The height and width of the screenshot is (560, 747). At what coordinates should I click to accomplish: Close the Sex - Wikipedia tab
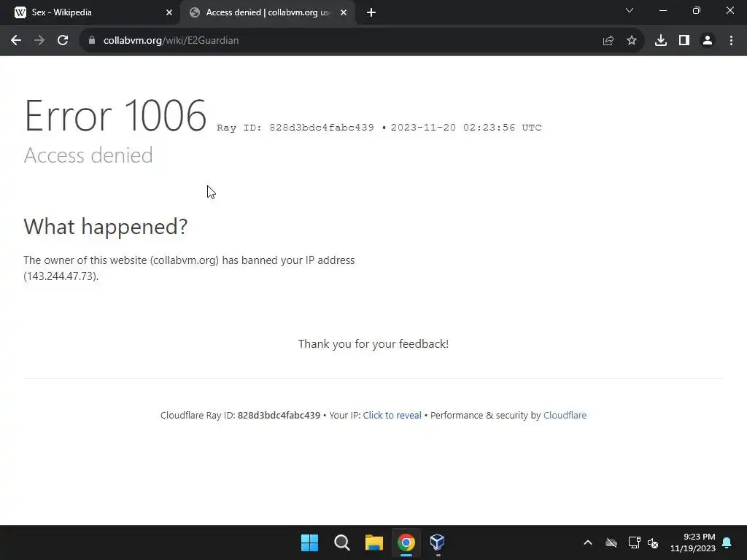click(169, 13)
